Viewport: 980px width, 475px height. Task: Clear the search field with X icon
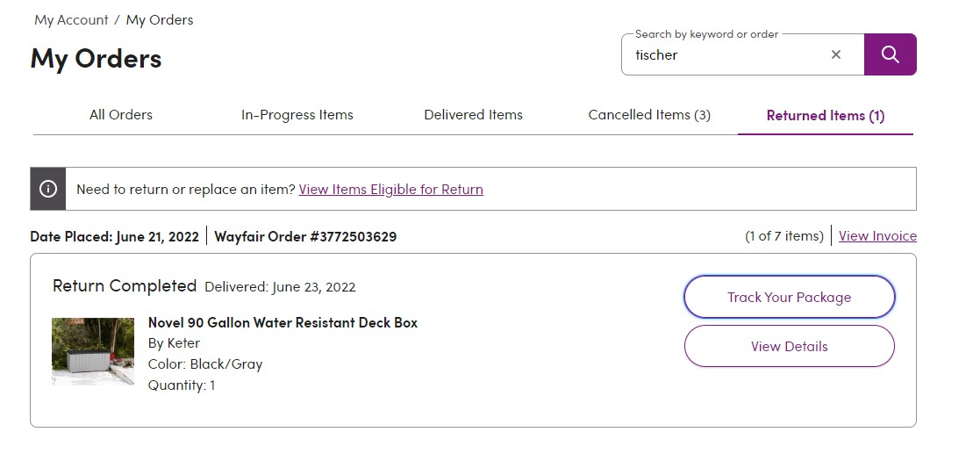tap(835, 54)
